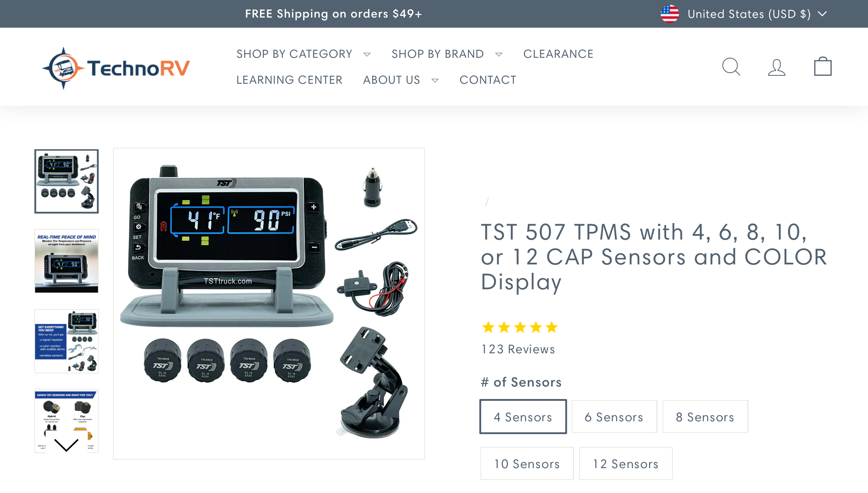This screenshot has width=868, height=493.
Task: Open the 123 Reviews link
Action: [518, 349]
